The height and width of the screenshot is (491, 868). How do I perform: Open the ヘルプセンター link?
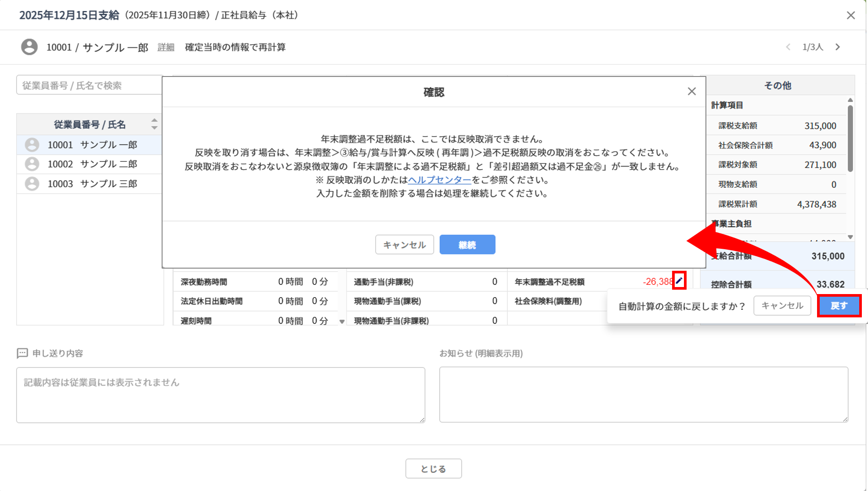pos(439,180)
